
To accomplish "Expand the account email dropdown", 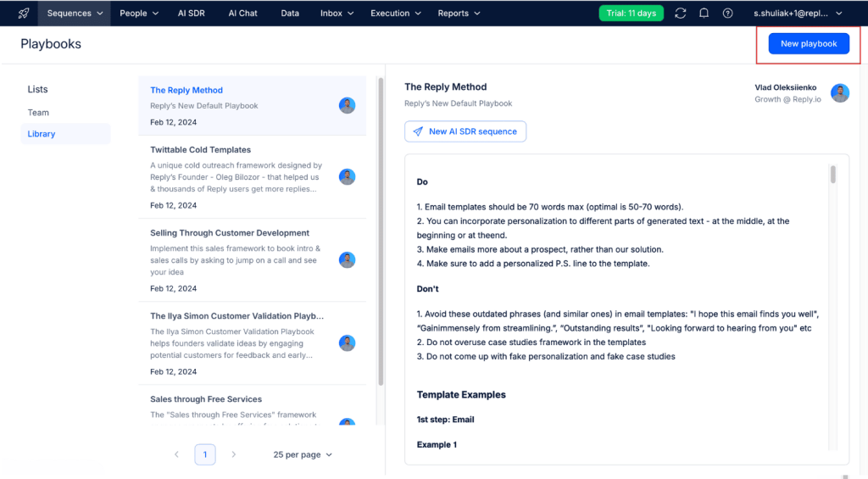I will (798, 14).
